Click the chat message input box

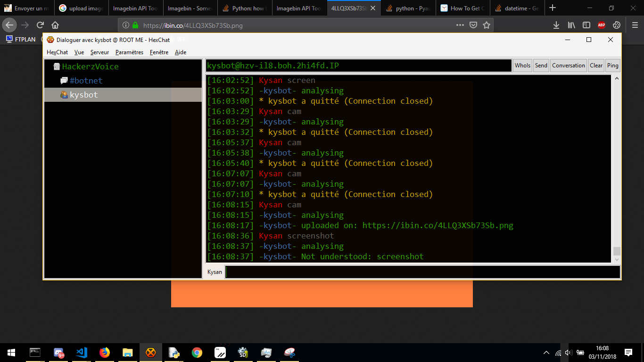422,272
